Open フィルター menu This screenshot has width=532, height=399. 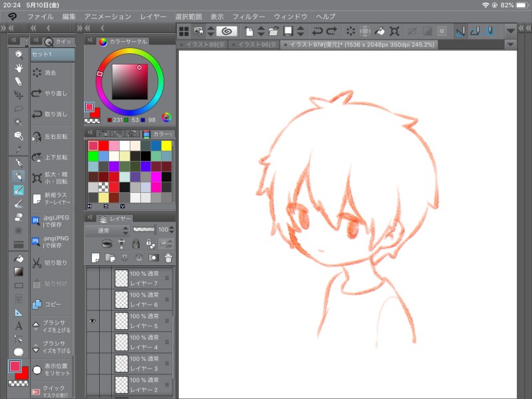[248, 16]
